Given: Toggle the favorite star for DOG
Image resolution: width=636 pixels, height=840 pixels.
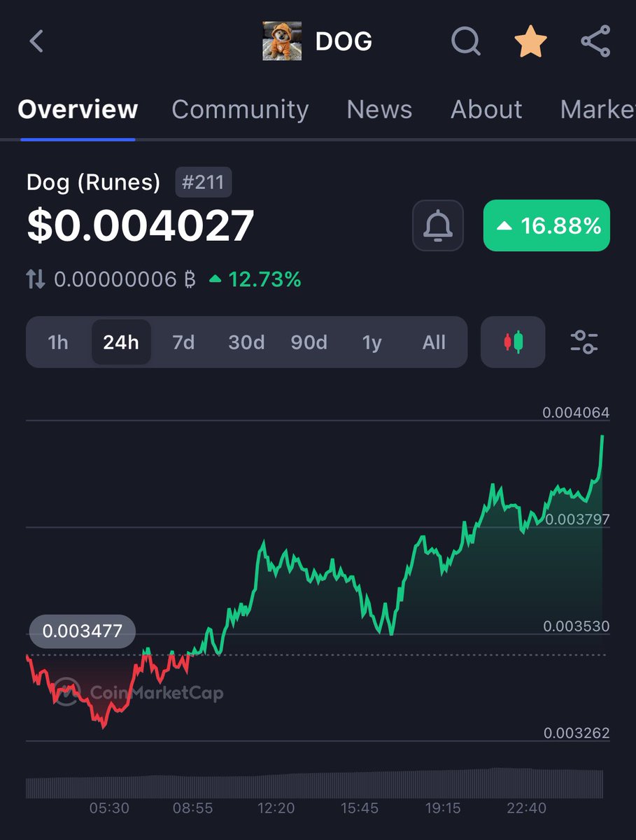Looking at the screenshot, I should 531,41.
